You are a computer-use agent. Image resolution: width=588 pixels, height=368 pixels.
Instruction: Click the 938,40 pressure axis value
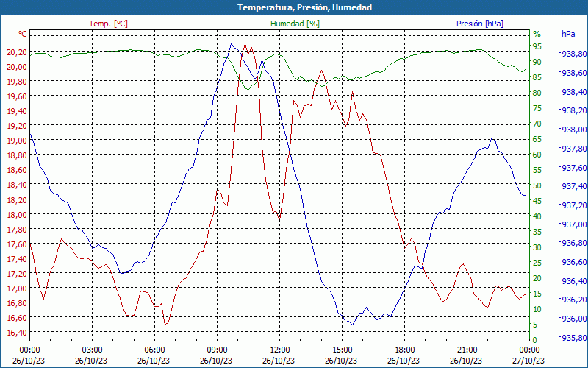point(574,91)
